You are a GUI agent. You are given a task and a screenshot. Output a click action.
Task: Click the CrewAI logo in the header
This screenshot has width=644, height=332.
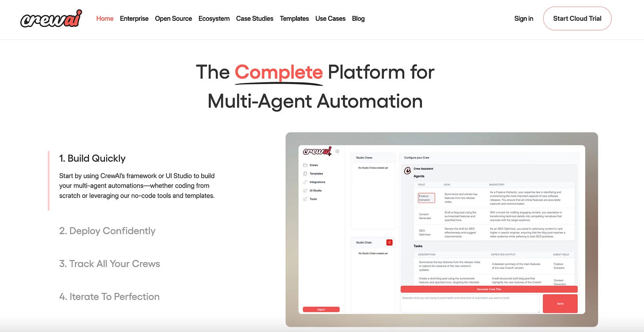pyautogui.click(x=51, y=19)
